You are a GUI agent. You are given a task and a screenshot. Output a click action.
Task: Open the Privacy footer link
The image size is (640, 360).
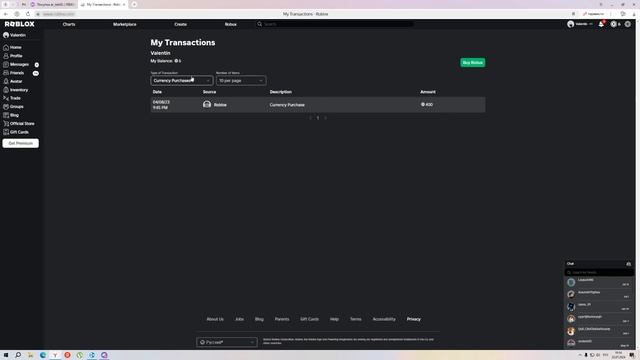[413, 319]
